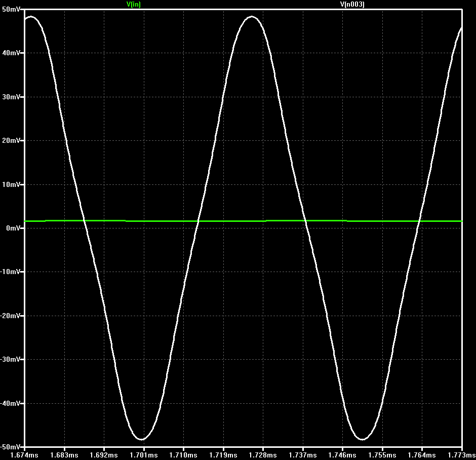Screen dimensions: 476x460
Task: Click the green V(in) trace label
Action: [134, 4]
